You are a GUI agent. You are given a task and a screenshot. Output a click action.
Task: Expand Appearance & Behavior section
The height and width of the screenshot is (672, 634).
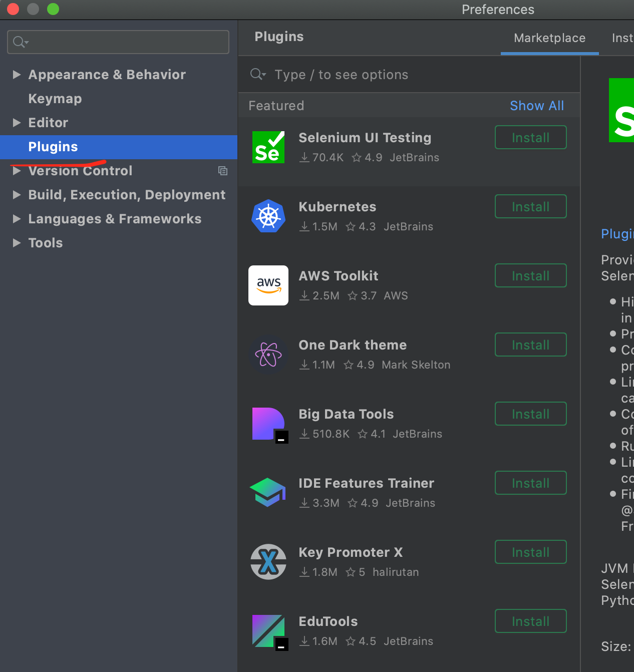(17, 75)
